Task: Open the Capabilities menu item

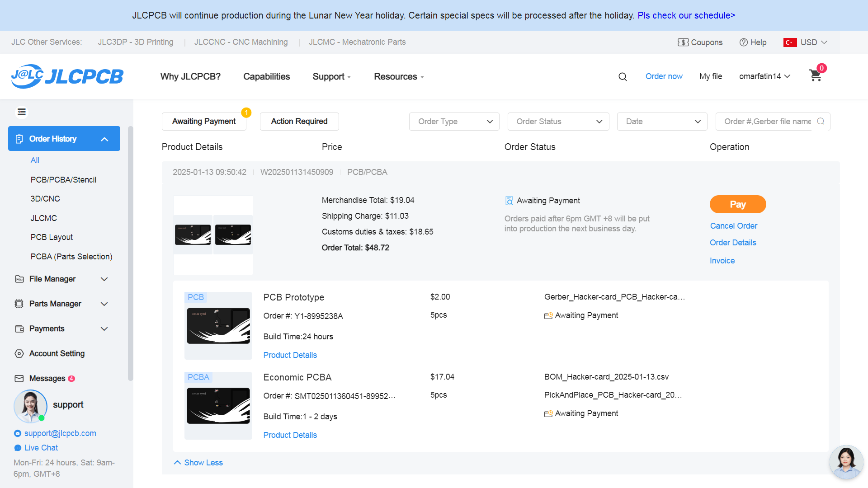Action: point(267,77)
